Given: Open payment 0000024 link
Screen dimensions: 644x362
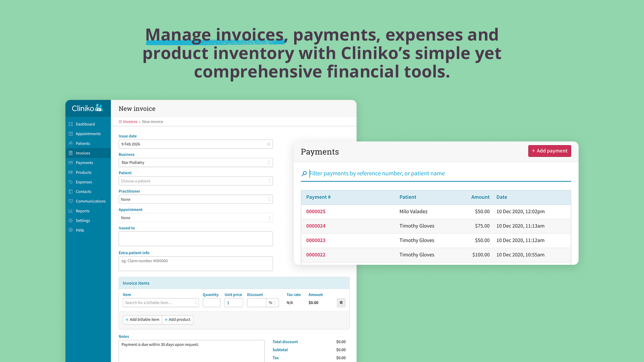Looking at the screenshot, I should click(x=316, y=226).
